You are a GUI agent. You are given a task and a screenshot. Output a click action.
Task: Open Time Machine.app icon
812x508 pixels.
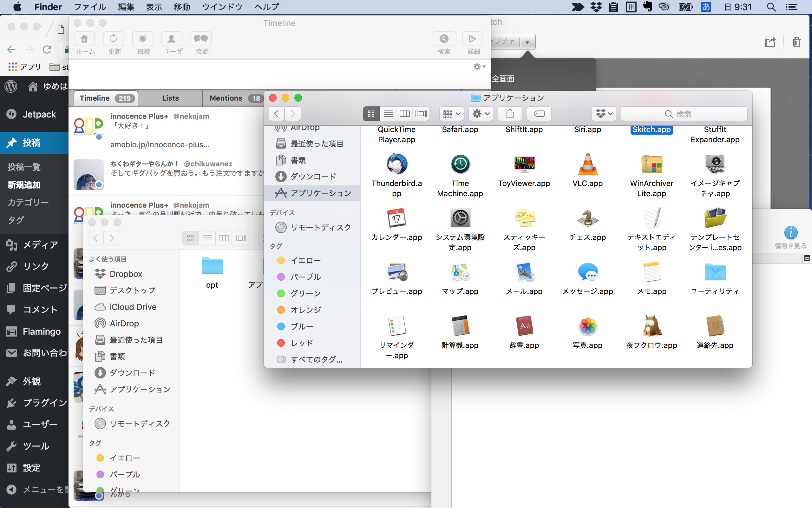point(460,164)
